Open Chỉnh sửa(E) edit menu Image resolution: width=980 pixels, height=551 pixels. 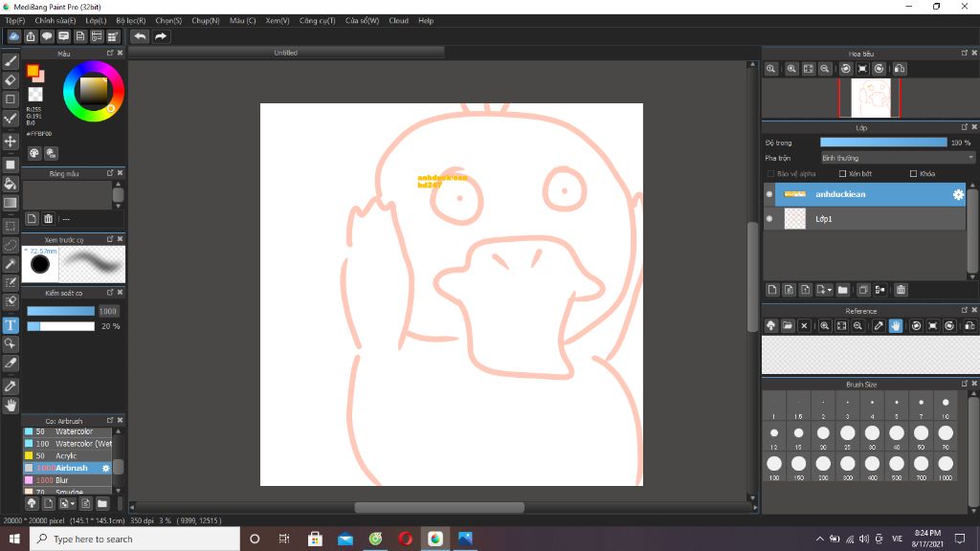pyautogui.click(x=55, y=21)
